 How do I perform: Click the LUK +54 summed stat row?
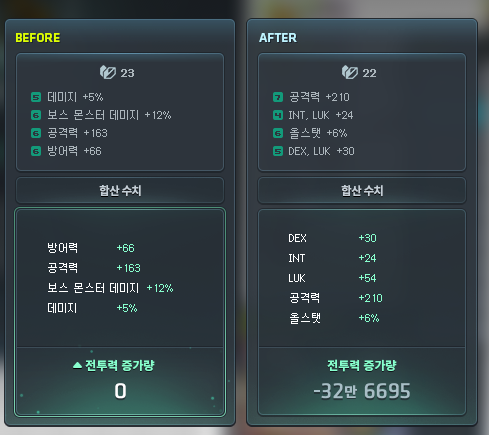[332, 278]
